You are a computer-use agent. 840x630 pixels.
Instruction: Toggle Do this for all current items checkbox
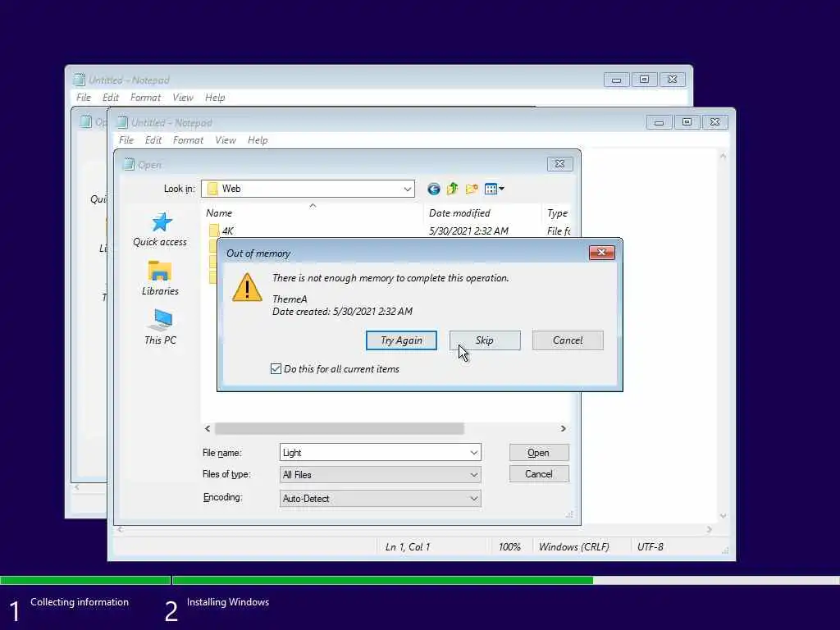(276, 368)
